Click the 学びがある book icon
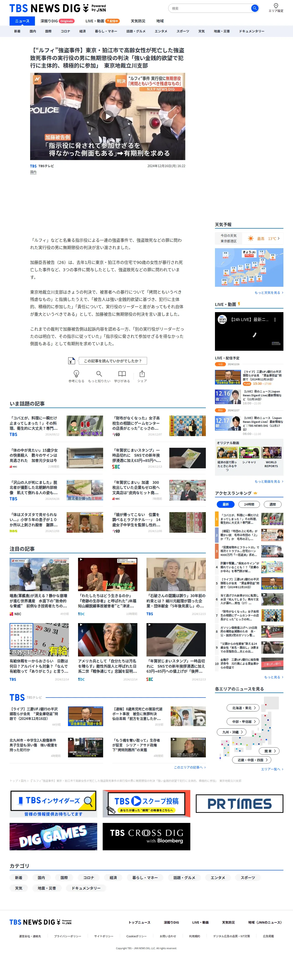 pos(122,374)
